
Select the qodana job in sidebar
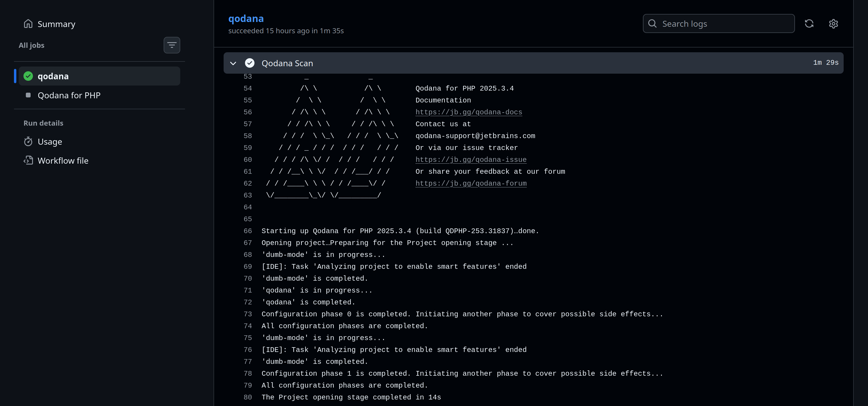pos(99,76)
